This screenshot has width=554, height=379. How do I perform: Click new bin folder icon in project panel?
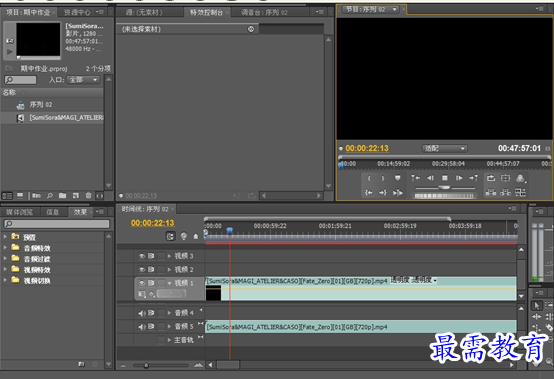tap(63, 195)
